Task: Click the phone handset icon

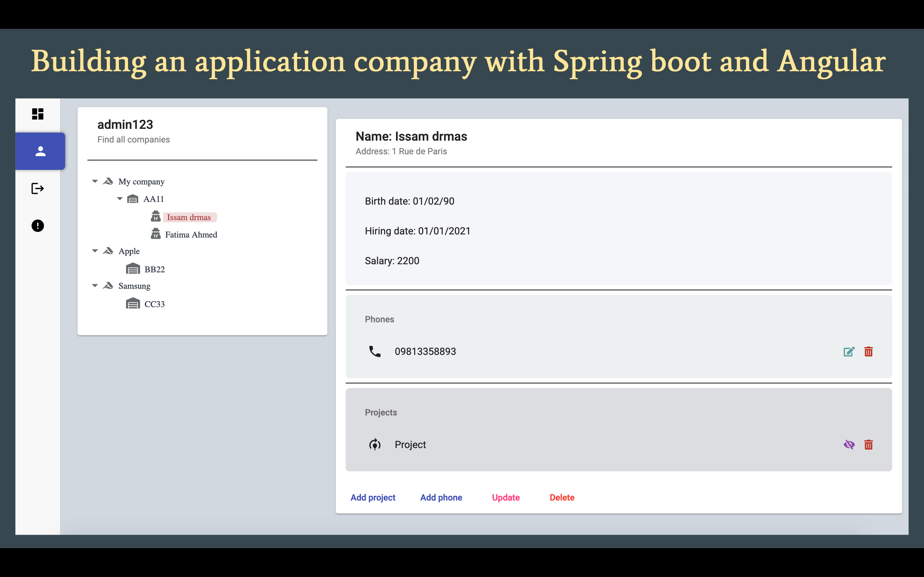Action: [374, 351]
